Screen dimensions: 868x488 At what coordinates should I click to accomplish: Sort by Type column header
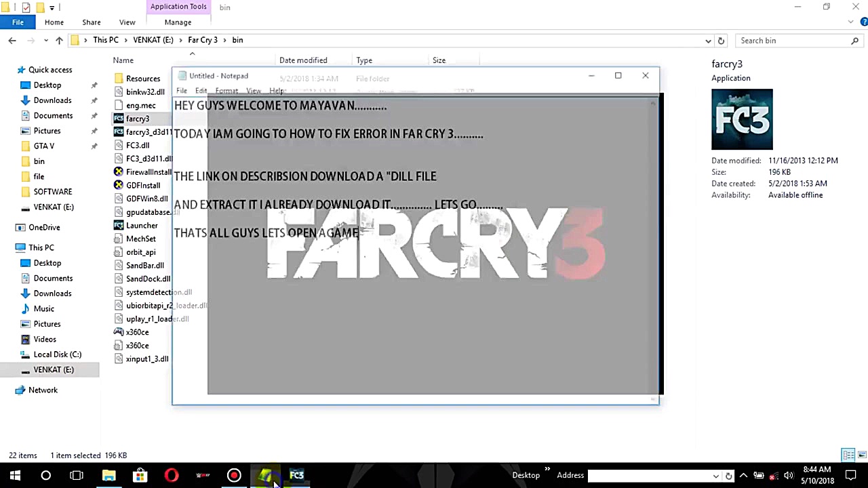(364, 60)
